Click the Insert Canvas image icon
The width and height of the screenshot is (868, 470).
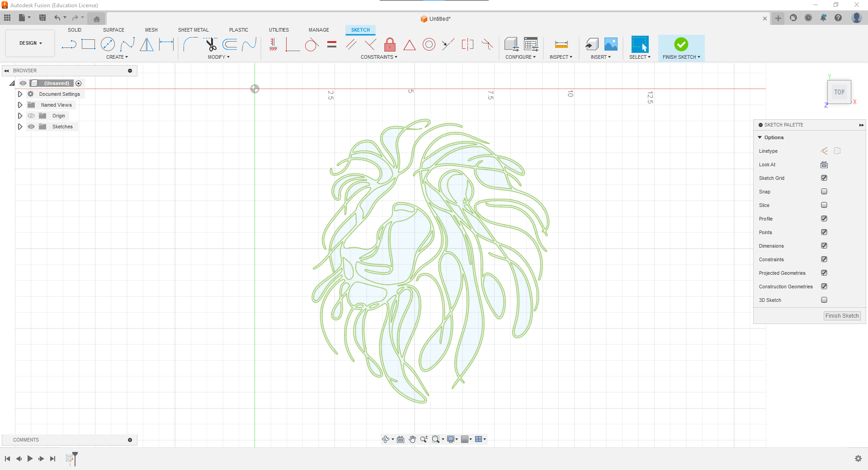611,44
